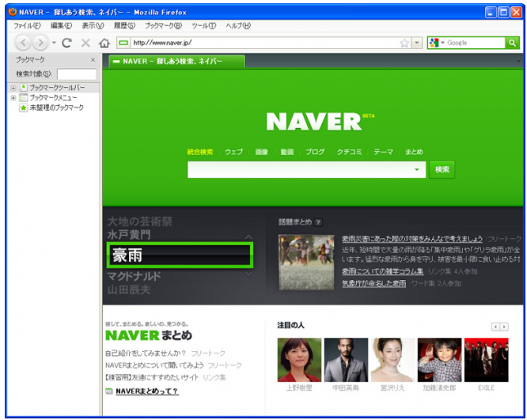Click the URL field showing http://www.naver.jp/

[264, 43]
